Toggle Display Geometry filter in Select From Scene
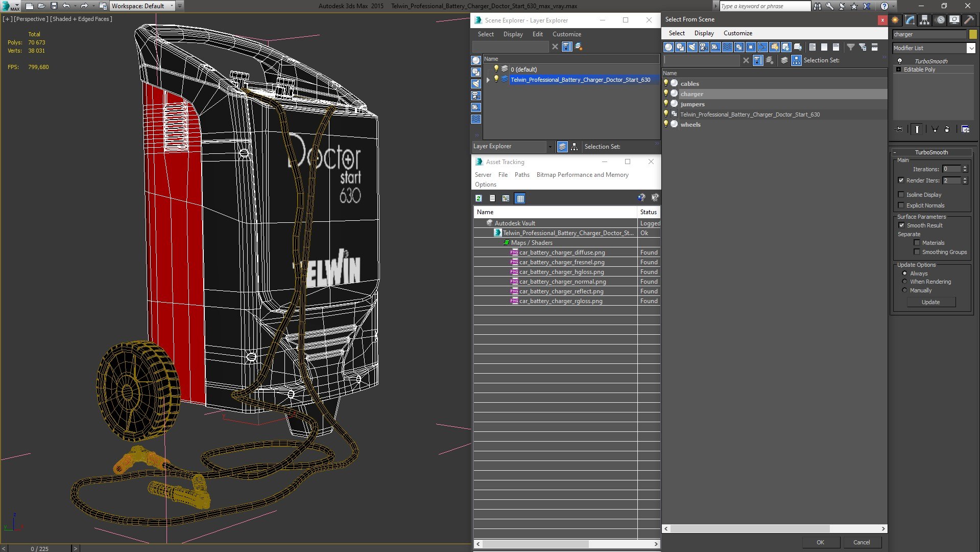The image size is (980, 552). 668,47
